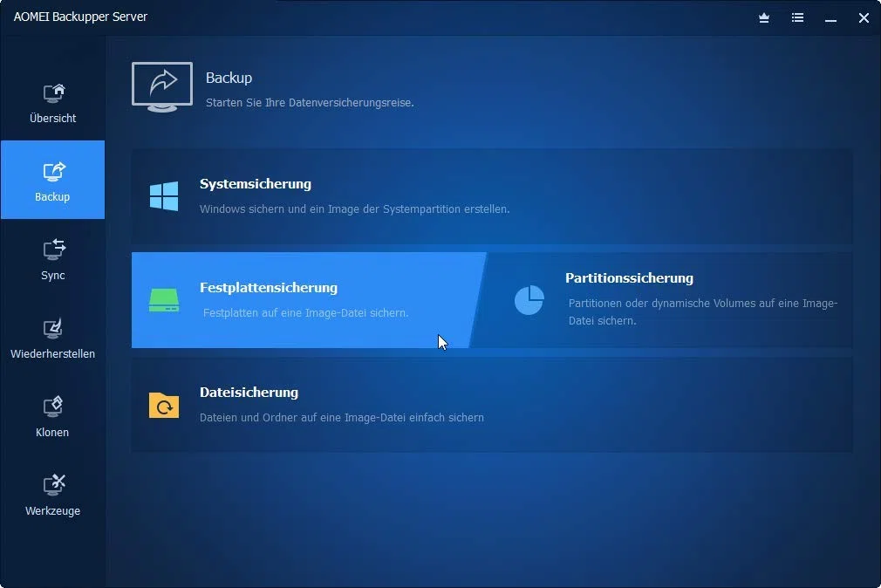The width and height of the screenshot is (881, 588).
Task: Close the AOMEI Backupper window
Action: tap(864, 18)
